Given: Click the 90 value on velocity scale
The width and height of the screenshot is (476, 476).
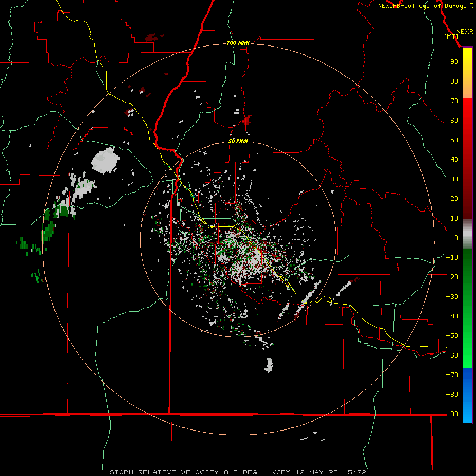Looking at the screenshot, I should pyautogui.click(x=454, y=62).
